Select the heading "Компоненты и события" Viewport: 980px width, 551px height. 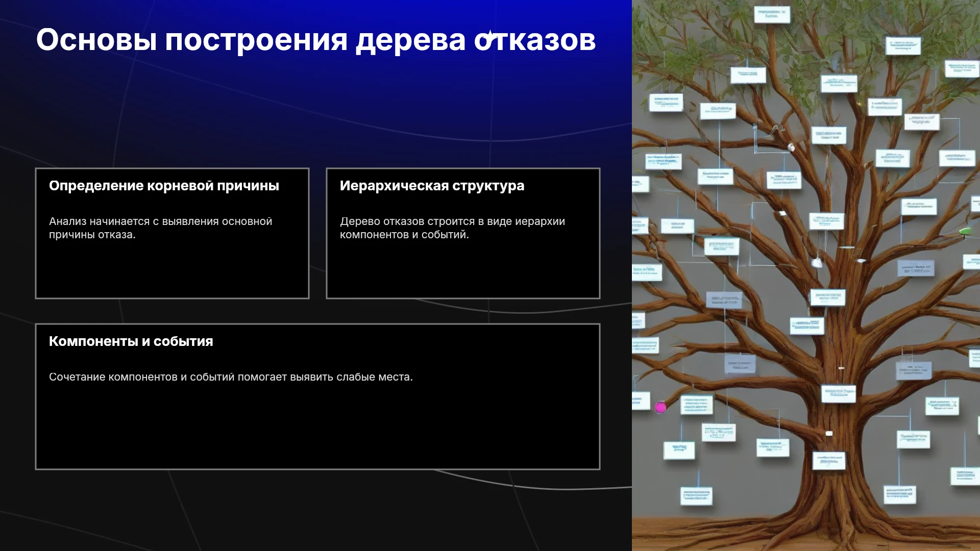point(131,341)
